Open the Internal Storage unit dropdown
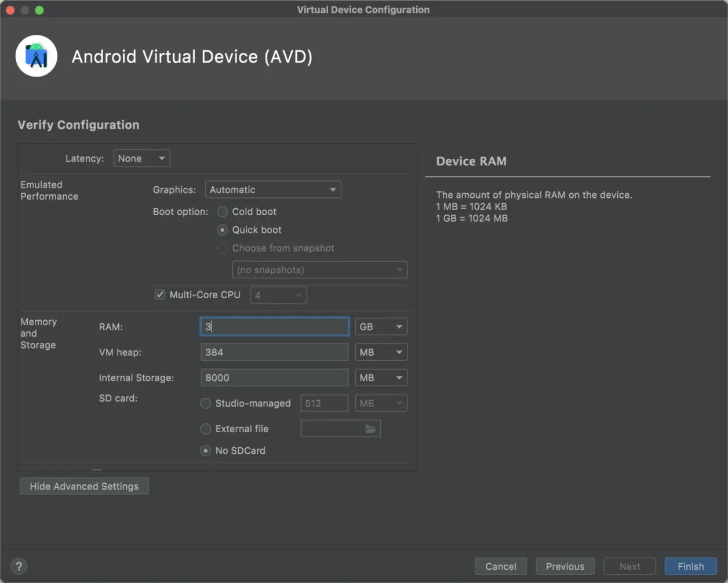Image resolution: width=728 pixels, height=583 pixels. [381, 378]
